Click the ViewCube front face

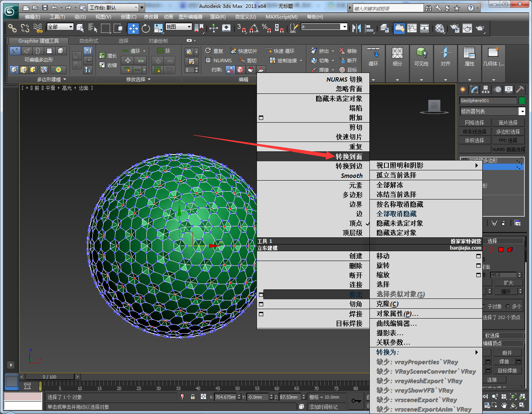434,106
